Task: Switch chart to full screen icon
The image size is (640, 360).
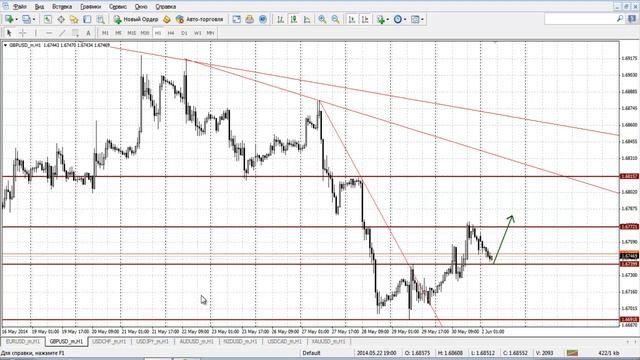Action: coord(236,19)
